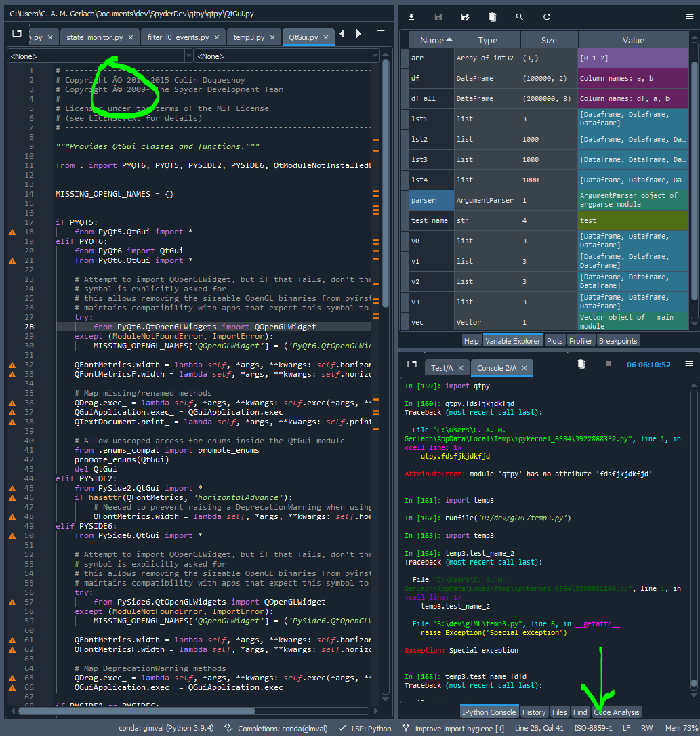This screenshot has height=736, width=700.
Task: Open Variable Explorer options menu
Action: click(689, 17)
